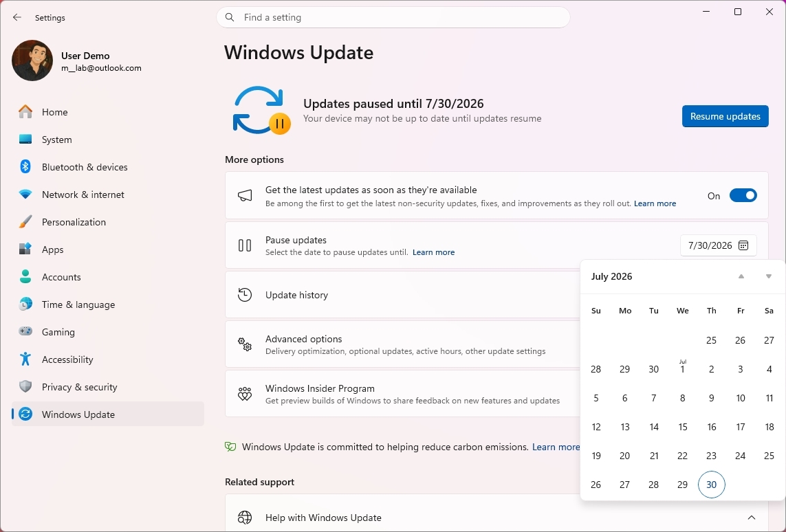Viewport: 786px width, 532px height.
Task: Click the Gaming controller icon
Action: coord(25,331)
